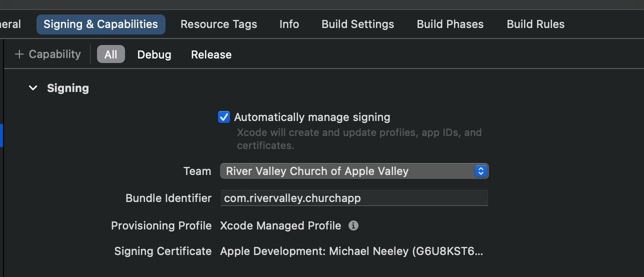Select the Signing & Capabilities tab
This screenshot has height=277, width=644.
click(100, 24)
